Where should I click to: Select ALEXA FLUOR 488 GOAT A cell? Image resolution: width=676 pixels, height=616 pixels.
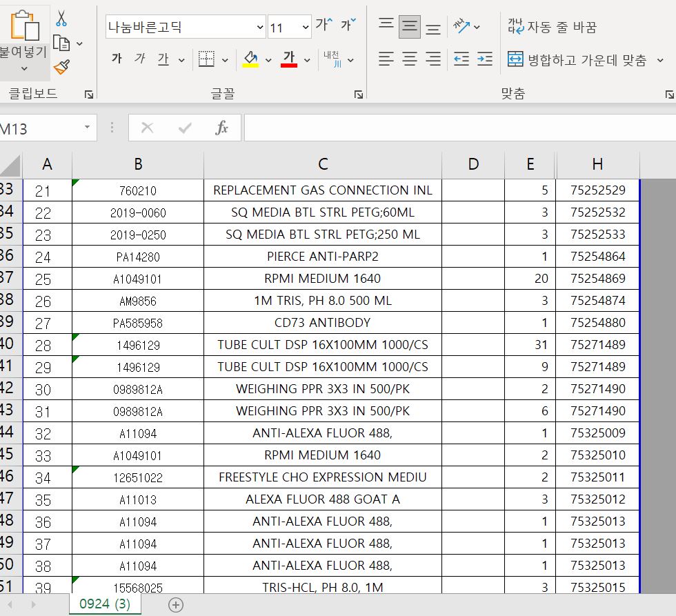click(323, 499)
